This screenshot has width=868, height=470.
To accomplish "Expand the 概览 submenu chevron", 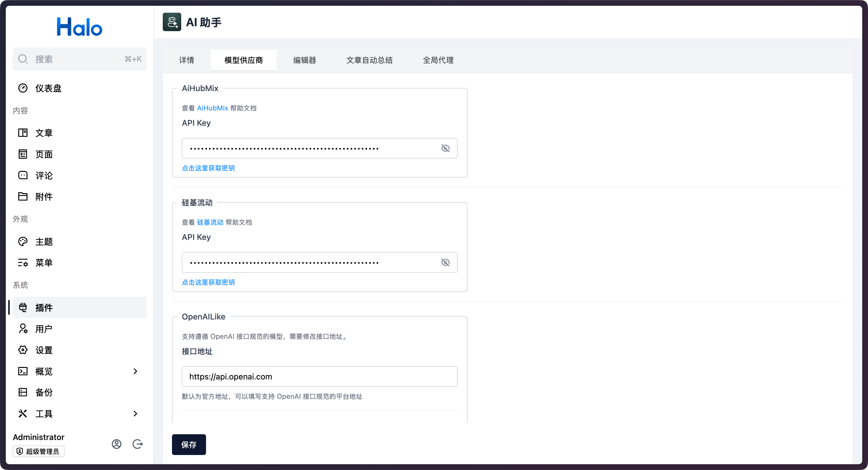I will click(x=135, y=371).
